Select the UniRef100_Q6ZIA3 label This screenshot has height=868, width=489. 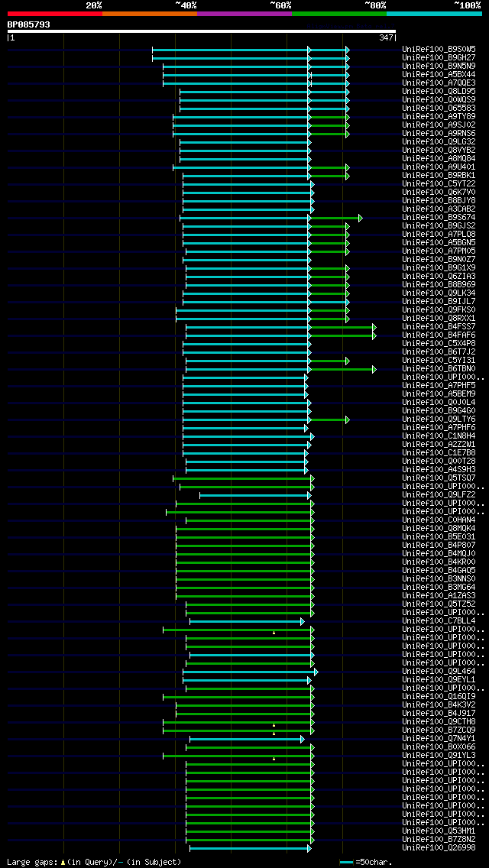[x=439, y=276]
